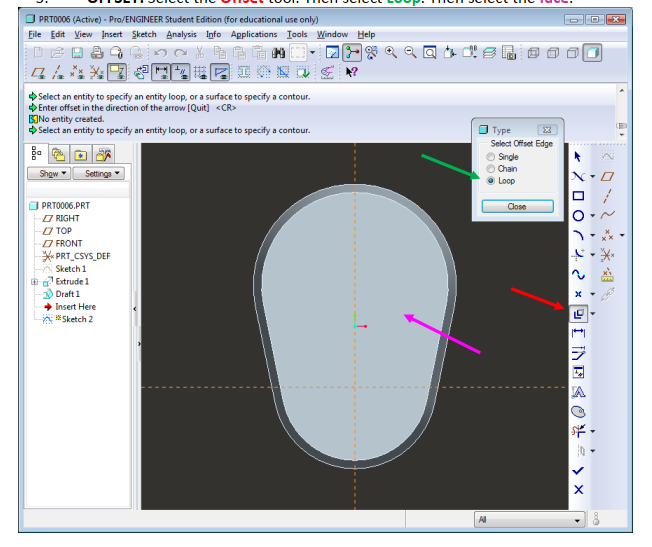The image size is (652, 547).
Task: Click the sketcher text tool
Action: pyautogui.click(x=578, y=391)
